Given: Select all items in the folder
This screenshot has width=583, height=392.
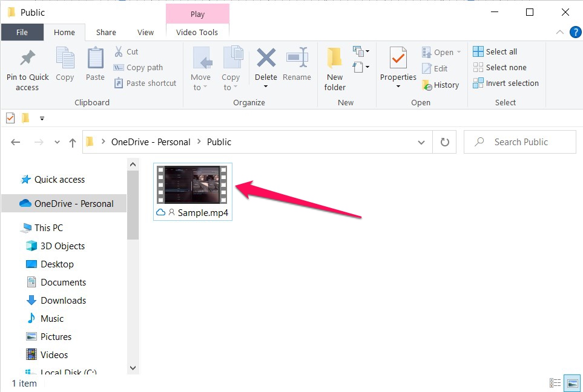Looking at the screenshot, I should (x=501, y=51).
